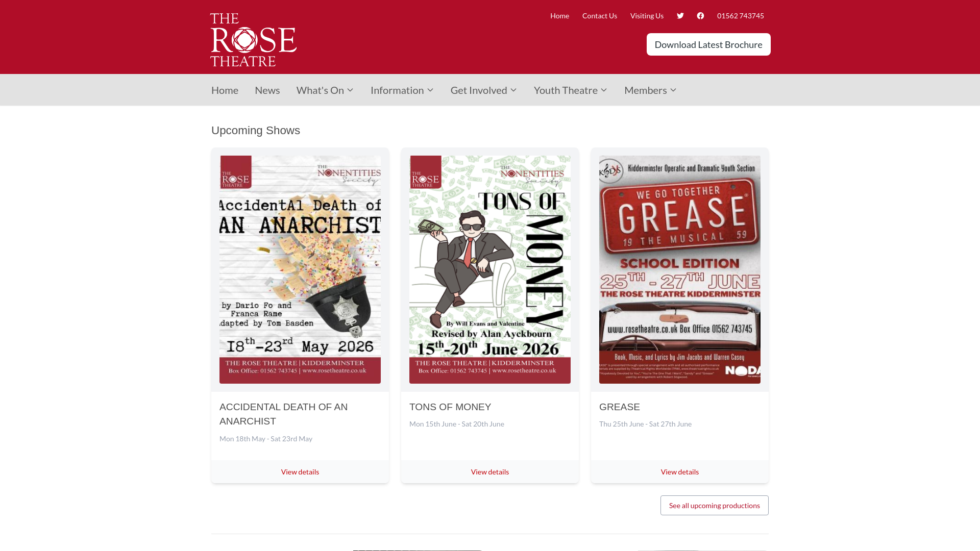Click the GREASE title text

(620, 407)
